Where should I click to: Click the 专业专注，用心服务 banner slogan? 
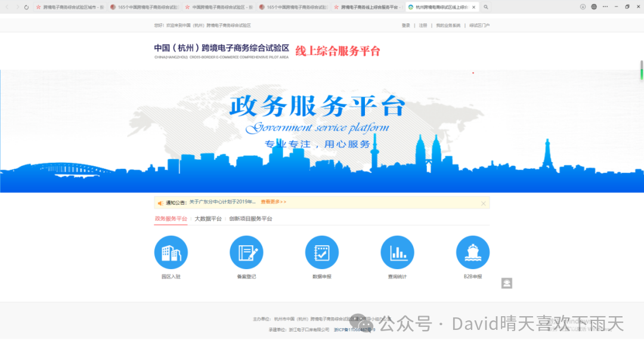[x=317, y=144]
